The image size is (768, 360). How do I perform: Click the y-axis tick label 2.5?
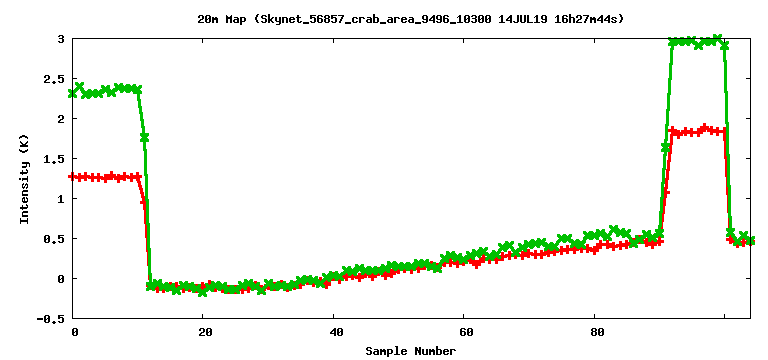pos(54,79)
